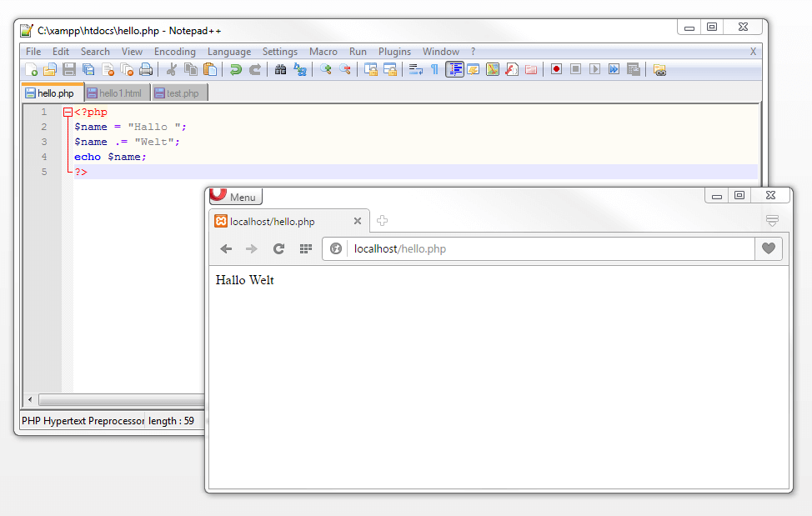Click the folder as workspace icon
The width and height of the screenshot is (812, 516).
[531, 69]
